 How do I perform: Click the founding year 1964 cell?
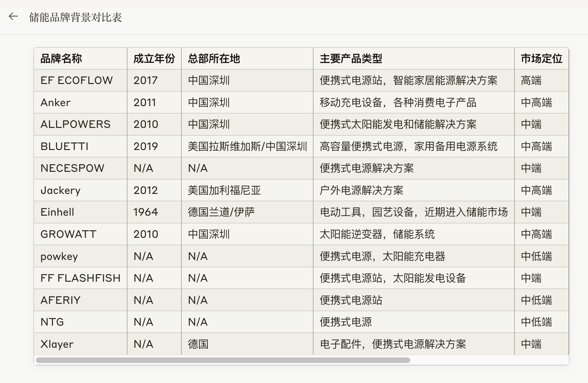(154, 212)
